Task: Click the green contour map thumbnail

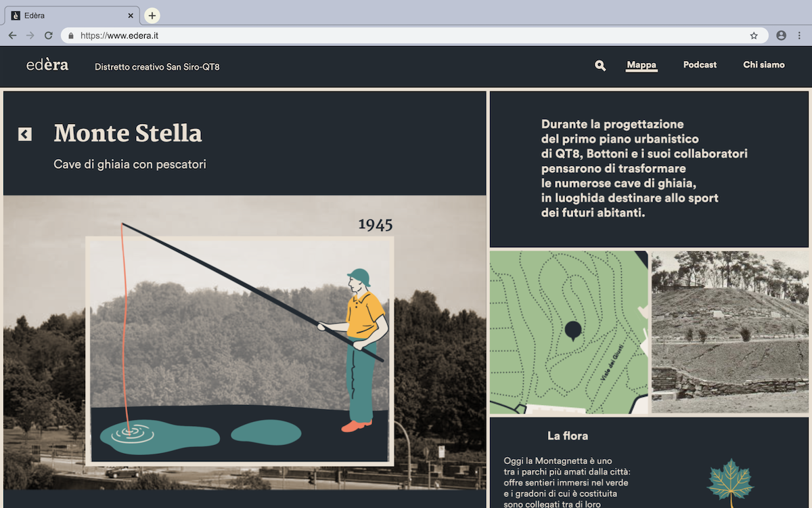Action: [568, 333]
